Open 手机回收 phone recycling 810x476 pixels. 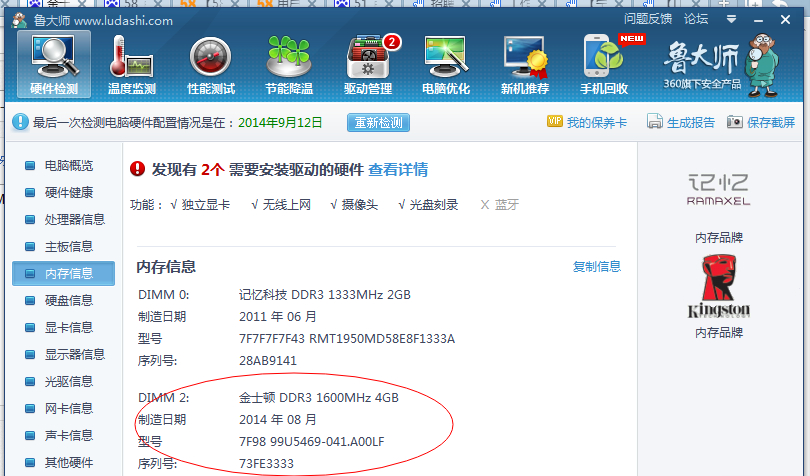pos(604,65)
